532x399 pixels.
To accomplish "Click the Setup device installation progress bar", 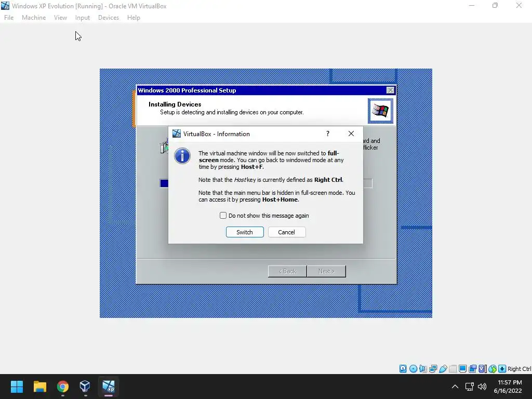I will click(266, 183).
